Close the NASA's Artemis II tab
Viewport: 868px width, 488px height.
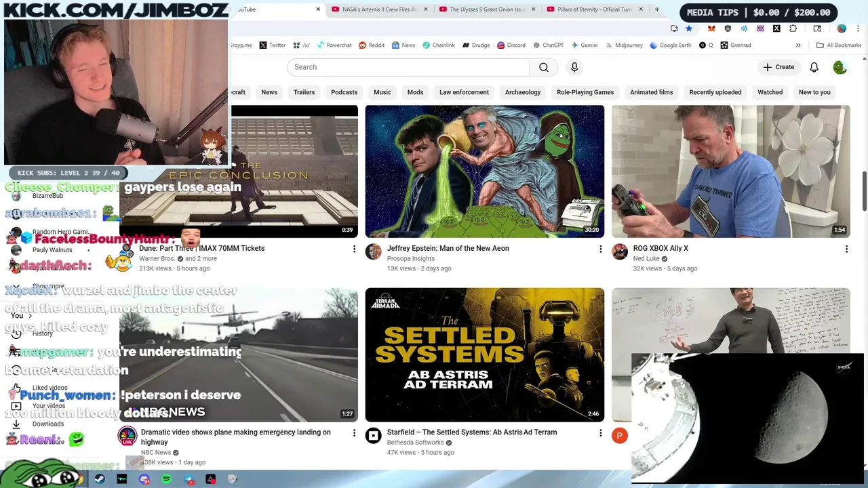(x=426, y=9)
